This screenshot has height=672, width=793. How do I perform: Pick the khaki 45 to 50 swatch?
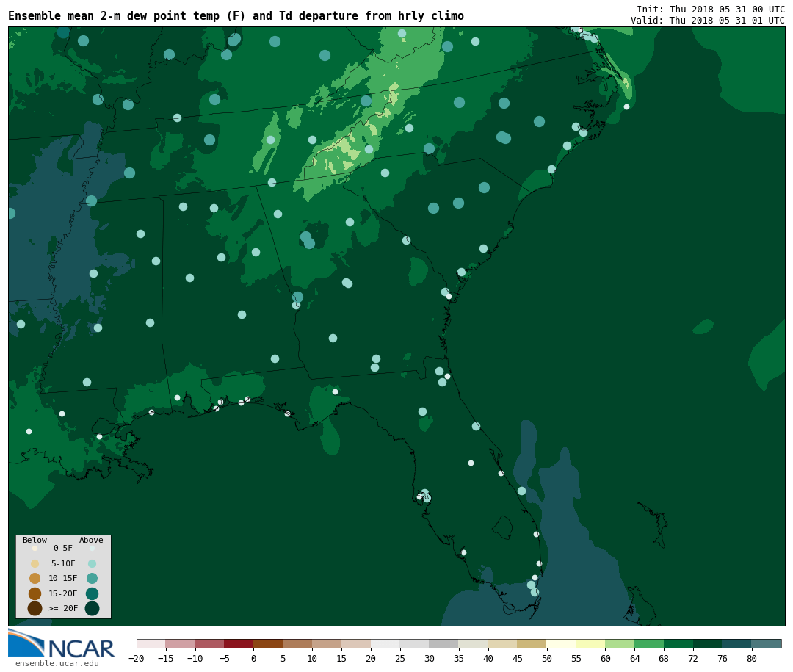tap(532, 643)
